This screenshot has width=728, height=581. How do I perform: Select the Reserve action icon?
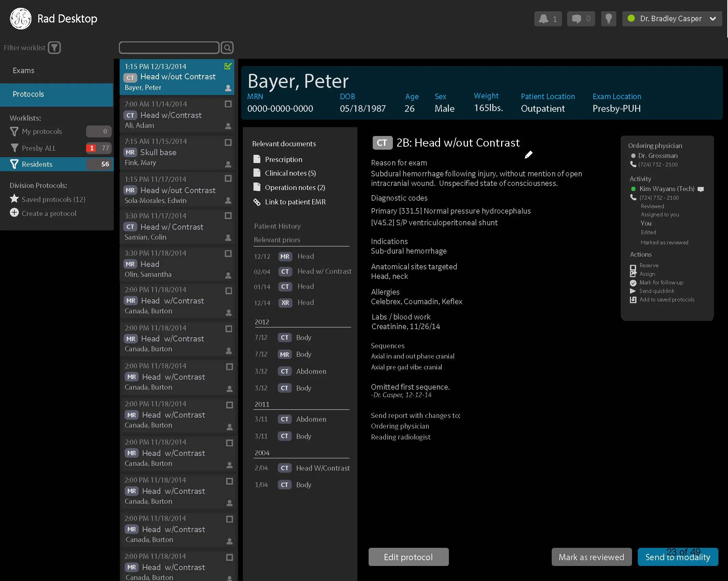(x=633, y=265)
